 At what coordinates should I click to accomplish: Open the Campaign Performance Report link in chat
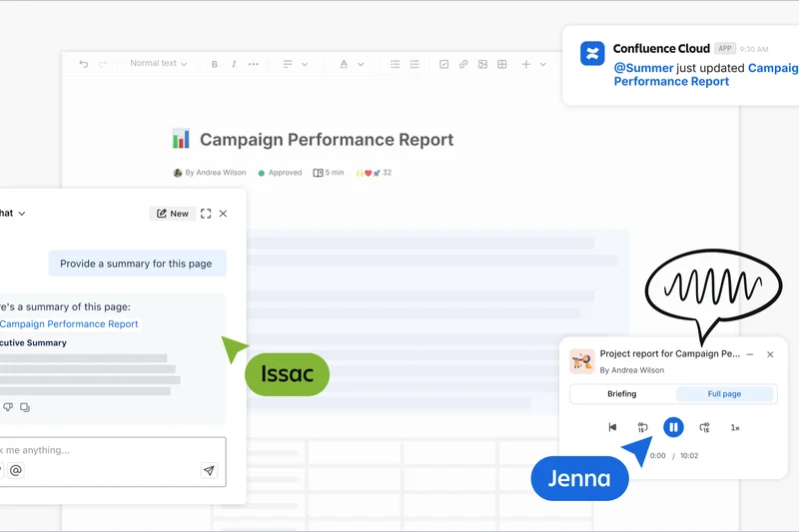point(69,324)
